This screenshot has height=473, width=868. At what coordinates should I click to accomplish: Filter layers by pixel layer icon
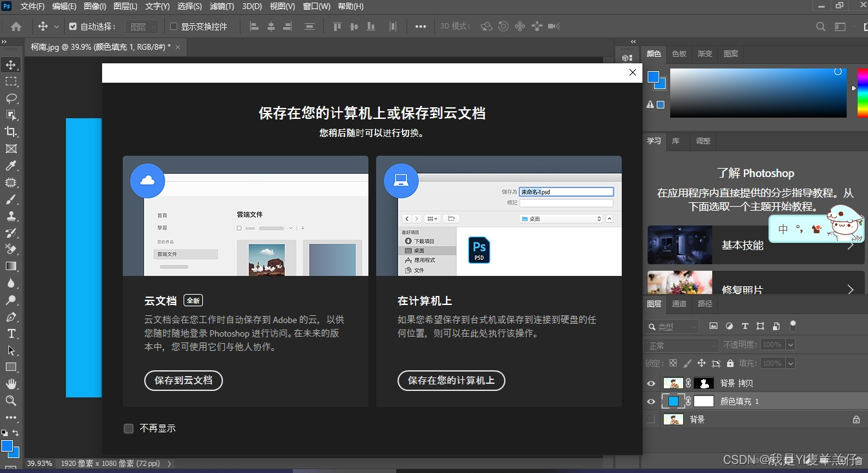point(714,326)
